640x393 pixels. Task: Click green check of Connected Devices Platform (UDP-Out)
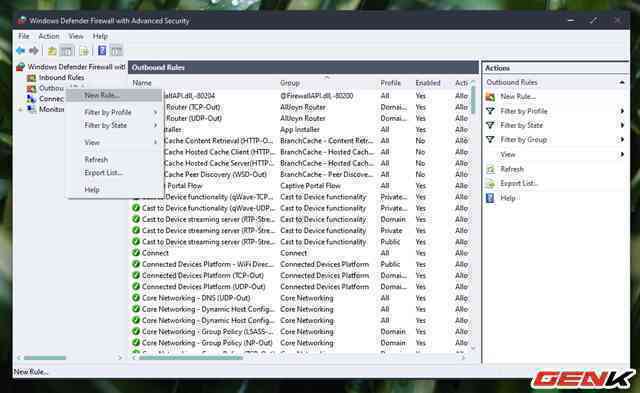(136, 286)
